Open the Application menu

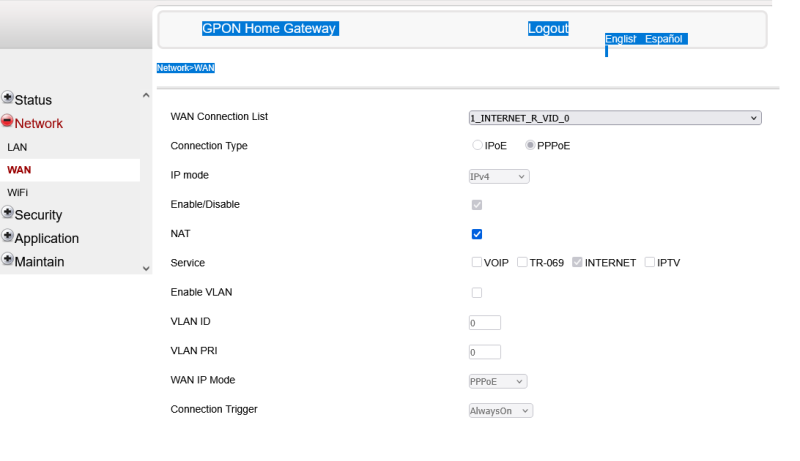pyautogui.click(x=46, y=239)
